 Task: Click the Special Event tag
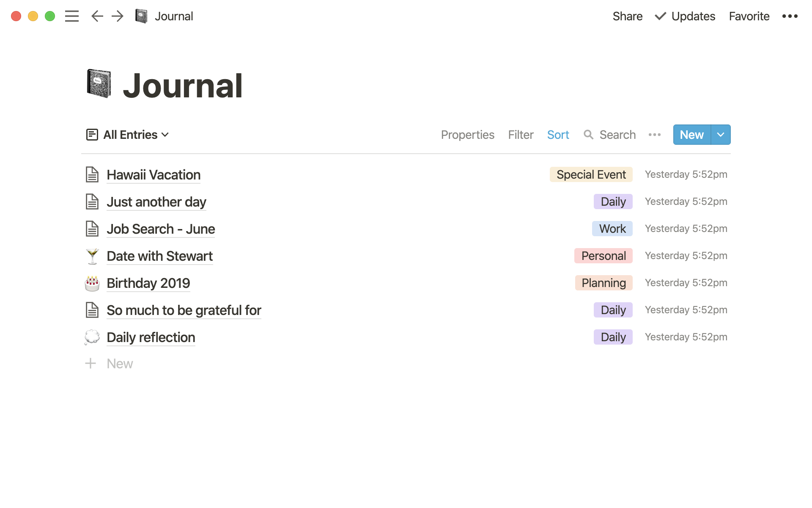(591, 174)
